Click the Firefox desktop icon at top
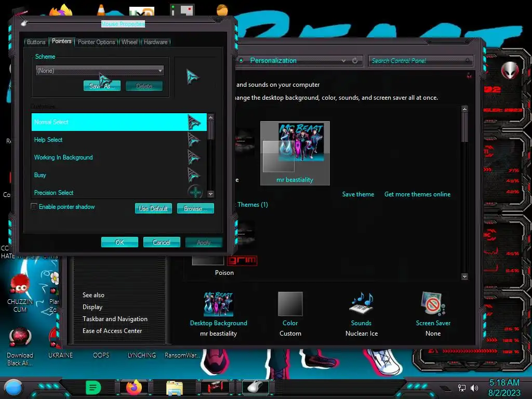This screenshot has height=399, width=532. pos(61,10)
